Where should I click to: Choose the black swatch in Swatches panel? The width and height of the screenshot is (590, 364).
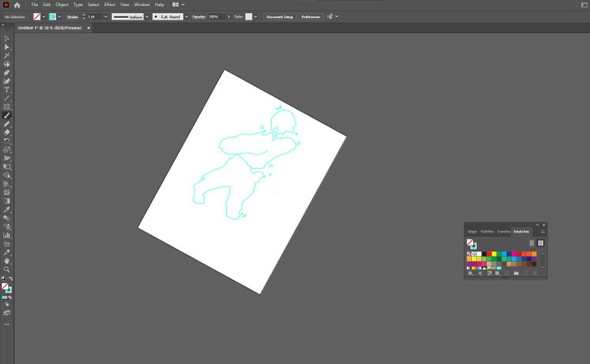(x=484, y=254)
